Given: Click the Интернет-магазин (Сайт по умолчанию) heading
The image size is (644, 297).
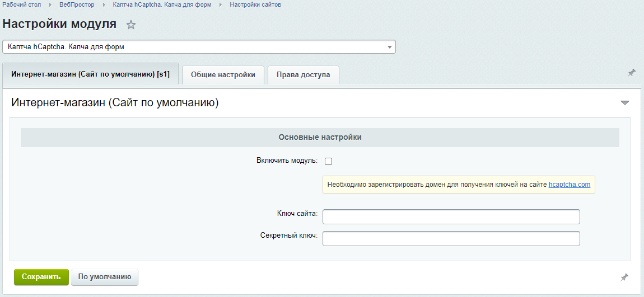Looking at the screenshot, I should (115, 102).
